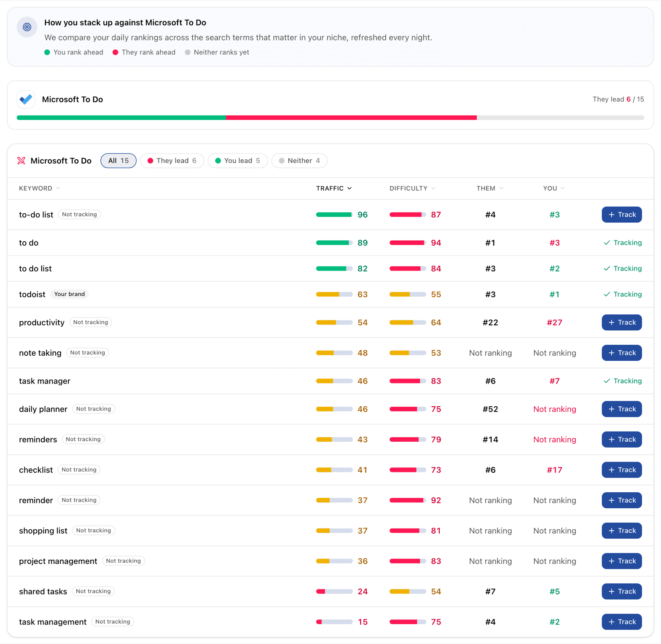This screenshot has width=661, height=644.
Task: Click the crossed swords icon beside Microsoft To Do
Action: coord(21,161)
